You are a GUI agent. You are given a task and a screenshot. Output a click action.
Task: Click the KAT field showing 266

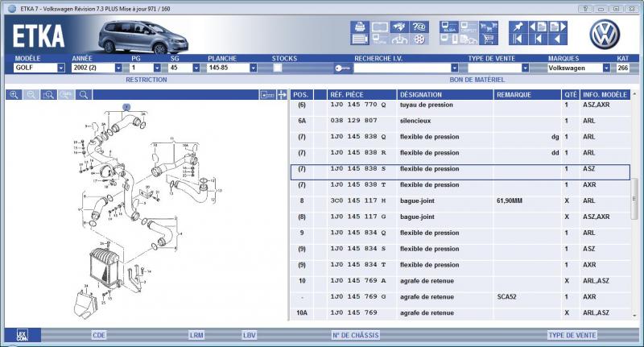(x=622, y=68)
